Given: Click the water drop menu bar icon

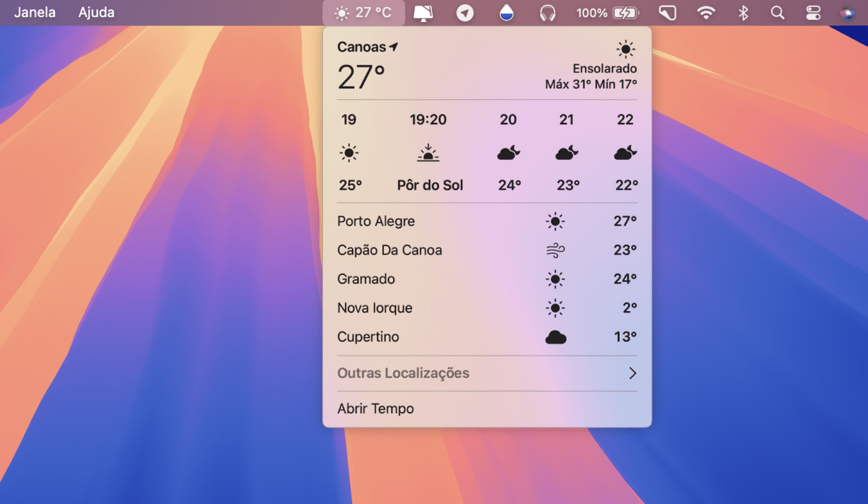Looking at the screenshot, I should point(506,12).
